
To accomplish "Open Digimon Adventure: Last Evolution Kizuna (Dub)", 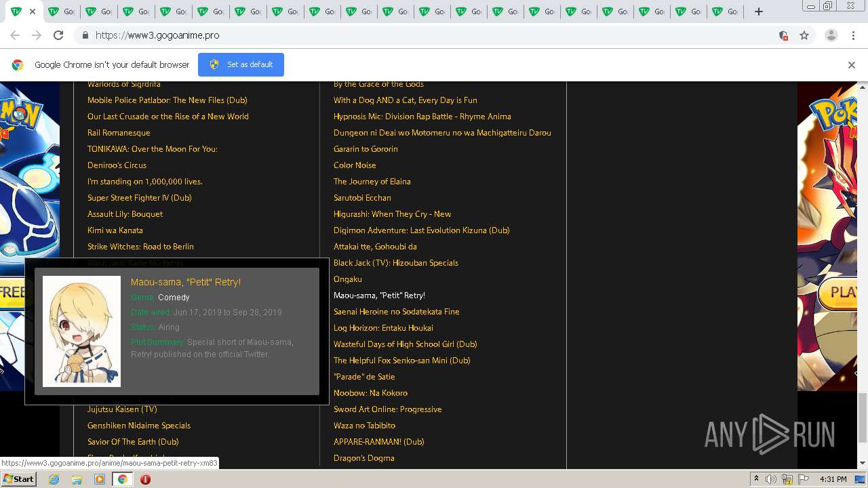I will 422,230.
